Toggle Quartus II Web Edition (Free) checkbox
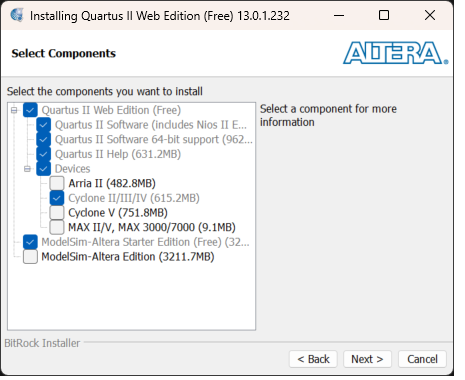Image resolution: width=465 pixels, height=380 pixels. (x=30, y=110)
